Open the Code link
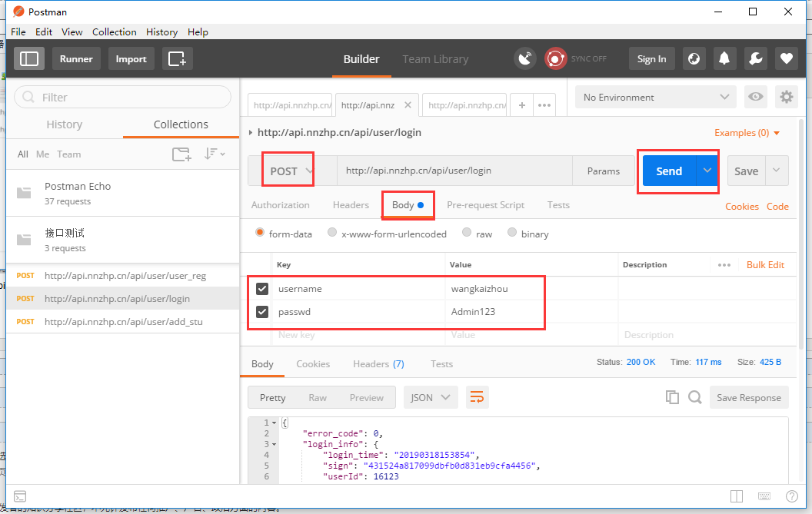 coord(777,206)
